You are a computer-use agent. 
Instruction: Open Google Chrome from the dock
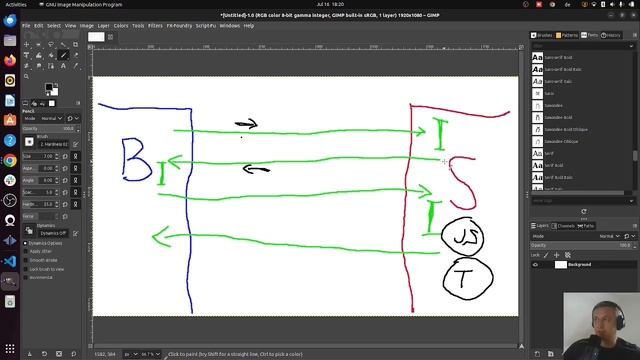[10, 160]
